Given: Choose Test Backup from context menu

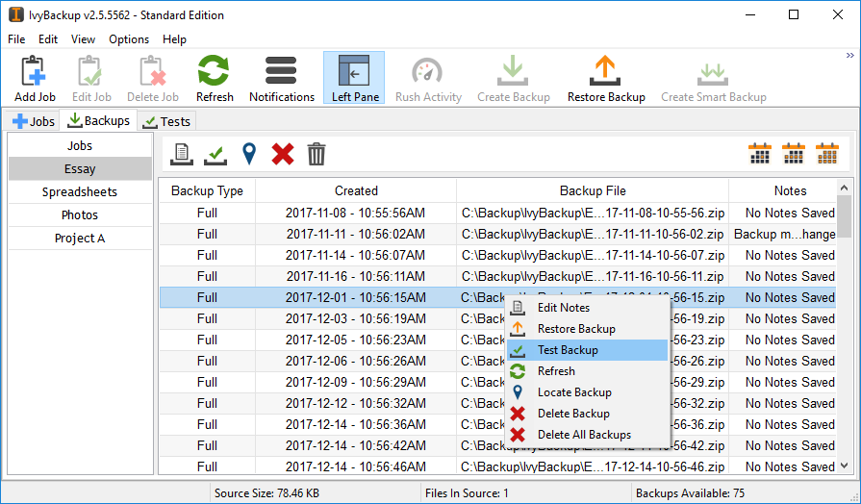Looking at the screenshot, I should [x=588, y=350].
